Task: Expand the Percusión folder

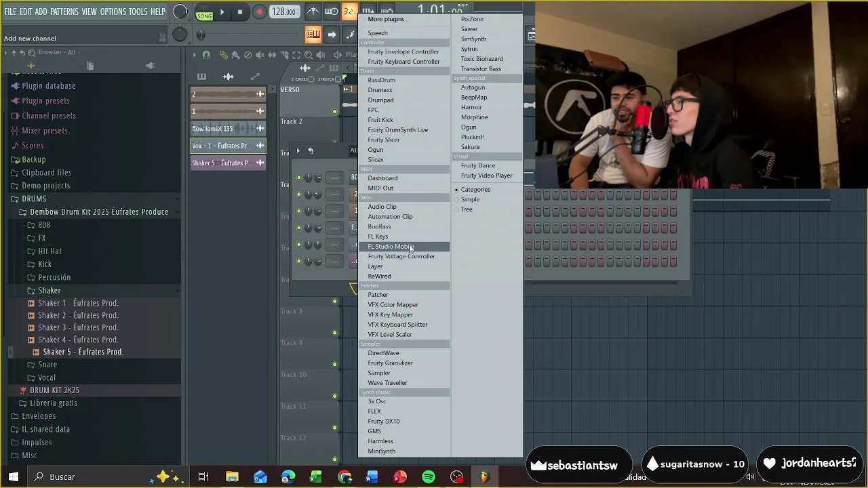Action: pyautogui.click(x=49, y=277)
